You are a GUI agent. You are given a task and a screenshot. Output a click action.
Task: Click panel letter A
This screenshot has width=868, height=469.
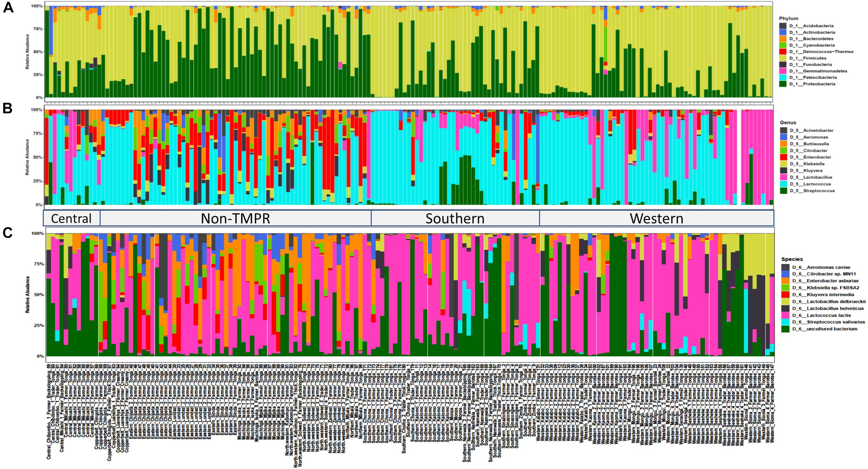(x=8, y=7)
